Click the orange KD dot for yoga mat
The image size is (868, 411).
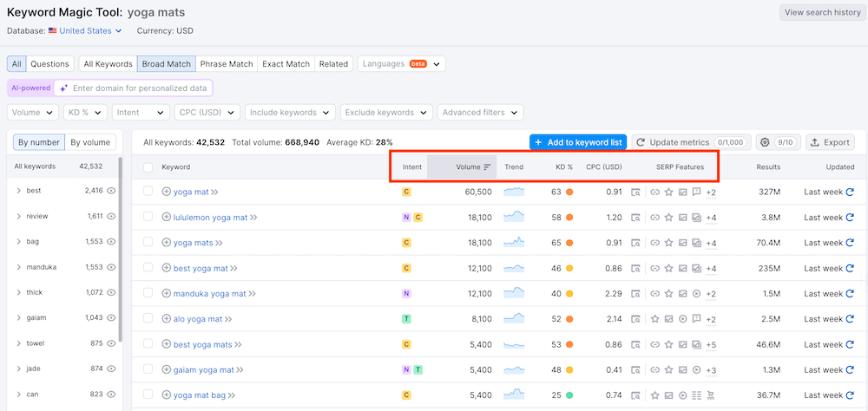[569, 192]
